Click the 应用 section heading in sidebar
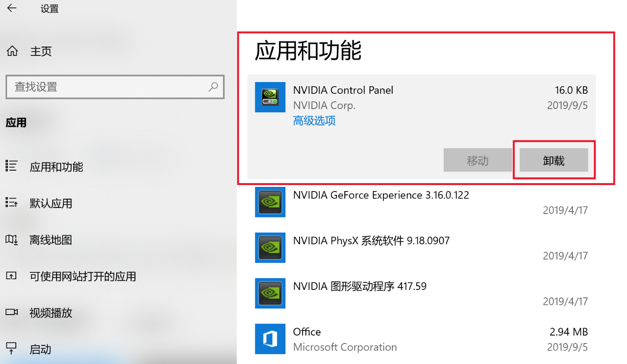Screen dimensions: 627x364 point(16,123)
